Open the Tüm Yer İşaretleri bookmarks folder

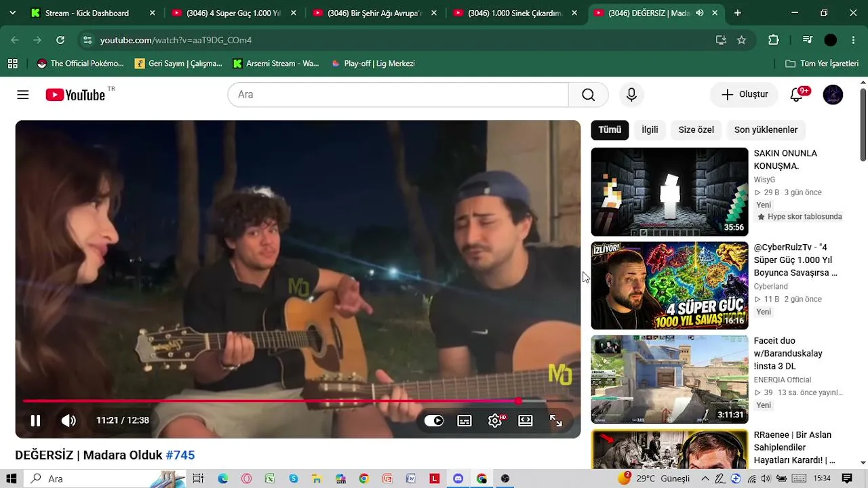click(822, 64)
